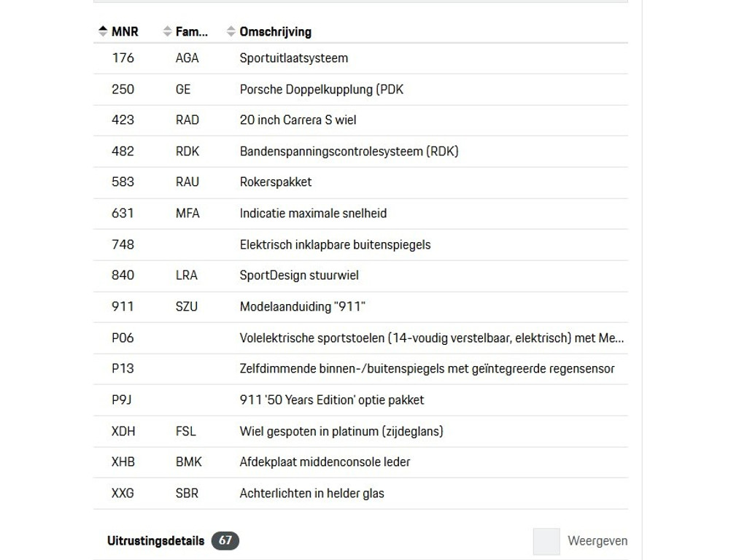Select the Achterlichten in helder glas row

311,493
